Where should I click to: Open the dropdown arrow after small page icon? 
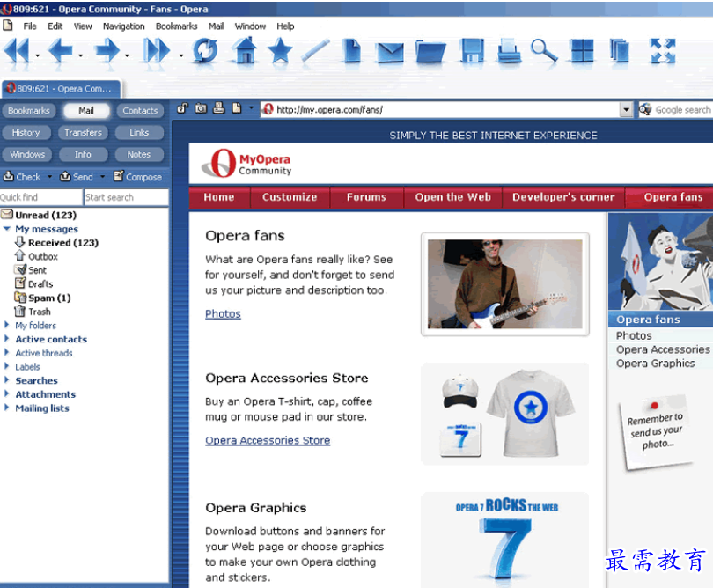[251, 108]
